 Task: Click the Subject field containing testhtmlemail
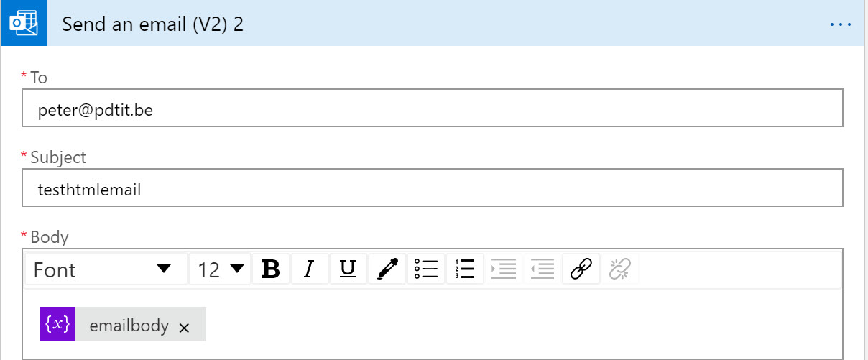pyautogui.click(x=432, y=188)
